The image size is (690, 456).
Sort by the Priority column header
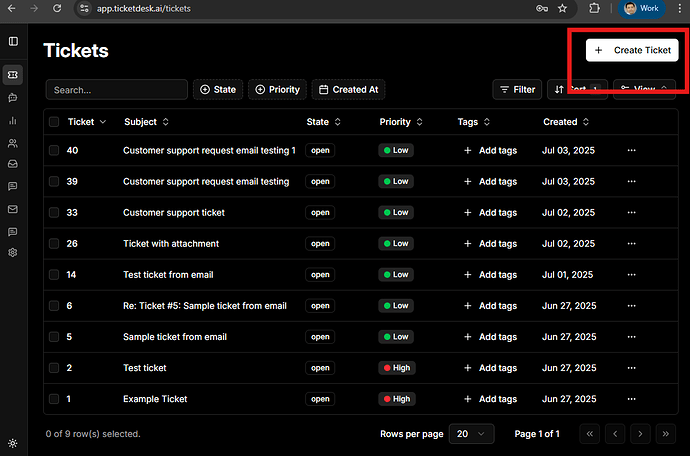[x=400, y=122]
